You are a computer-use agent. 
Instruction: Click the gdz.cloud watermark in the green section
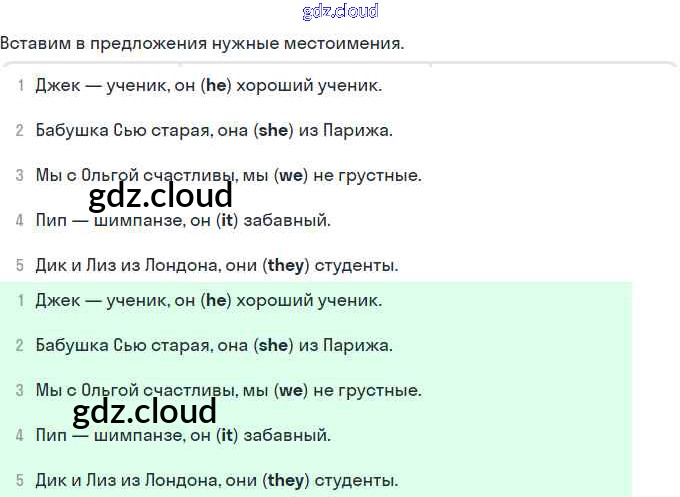tap(145, 411)
